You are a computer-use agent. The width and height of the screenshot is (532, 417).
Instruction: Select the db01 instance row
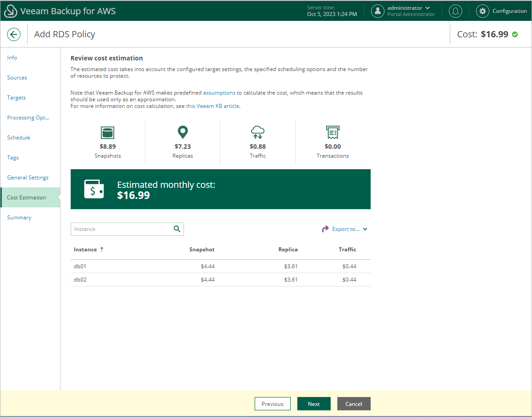coord(220,266)
